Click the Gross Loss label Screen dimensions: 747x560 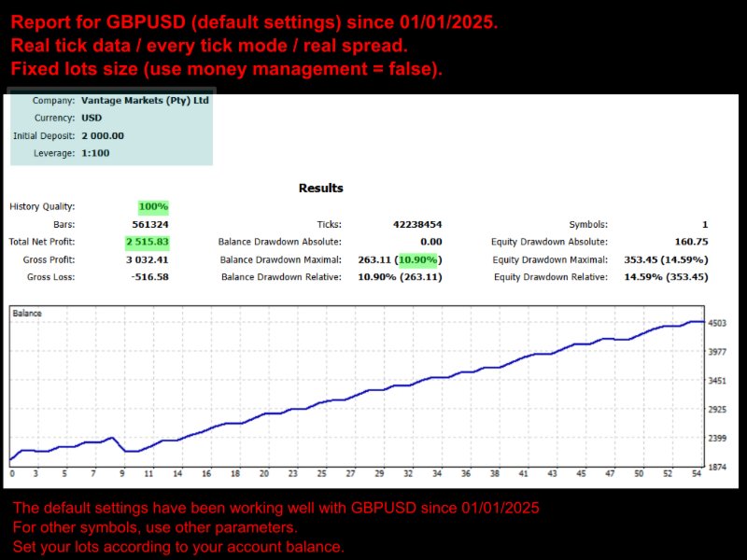point(51,277)
